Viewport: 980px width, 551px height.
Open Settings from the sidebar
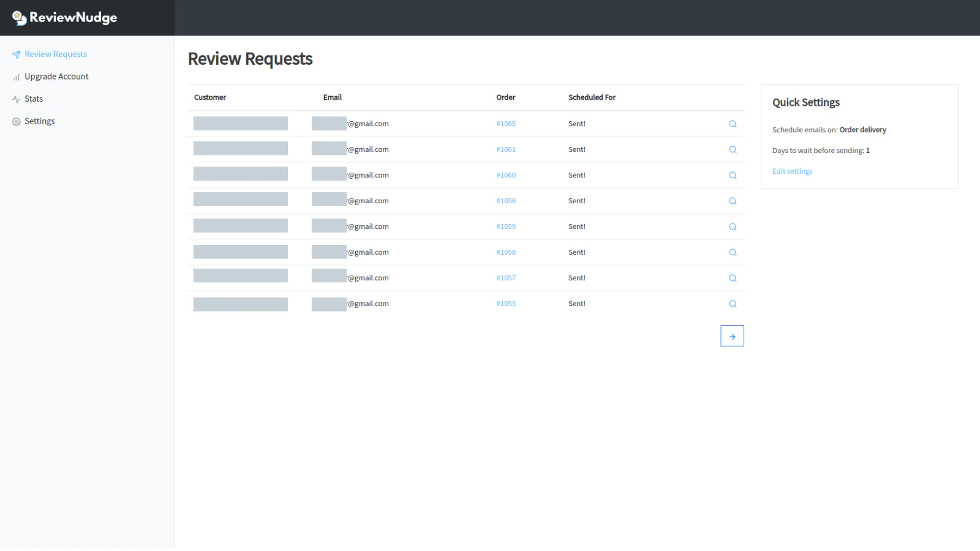39,121
